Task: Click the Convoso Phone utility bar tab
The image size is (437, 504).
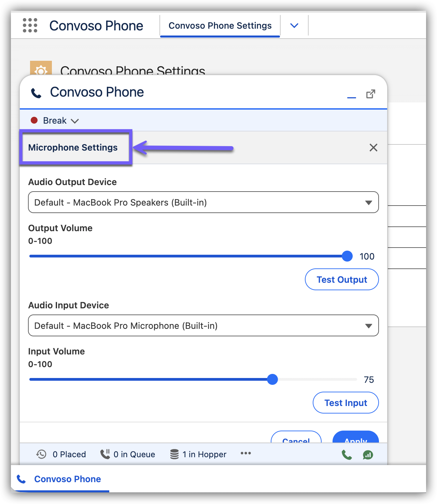Action: pos(60,479)
